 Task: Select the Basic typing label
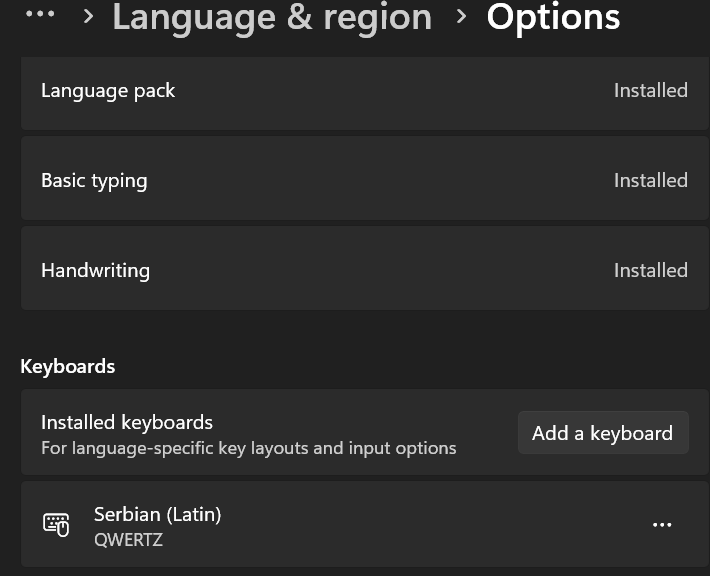point(94,181)
